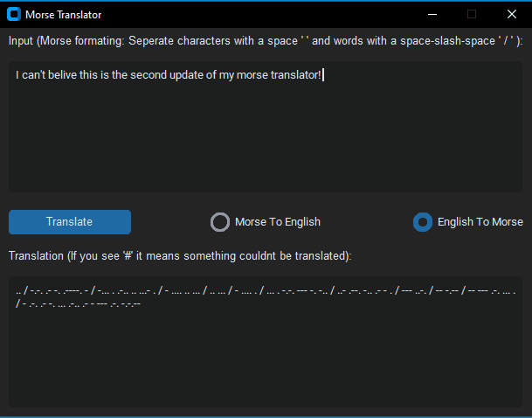The image size is (532, 418).
Task: Click the second line of Morse code output
Action: [x=78, y=303]
